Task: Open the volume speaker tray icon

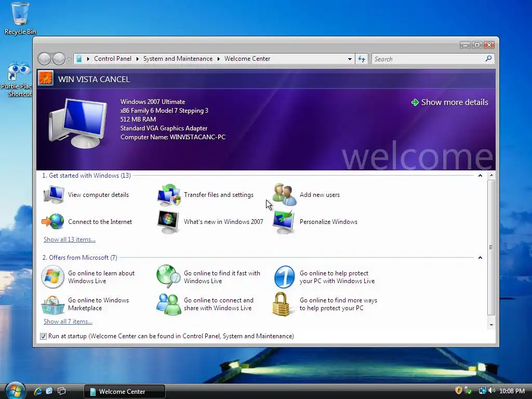Action: point(492,391)
